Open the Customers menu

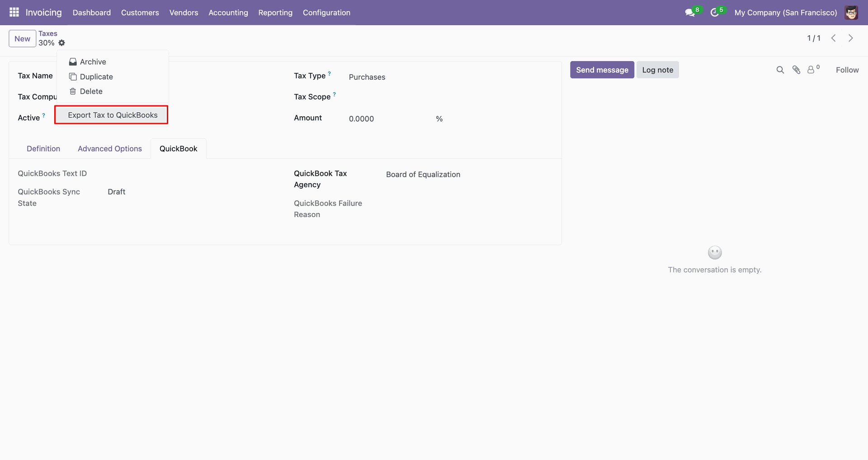coord(140,13)
